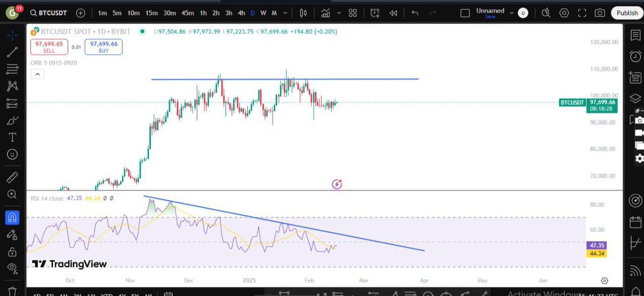Select the W weekly timeframe
Screen dimensions: 644x296
pos(264,13)
